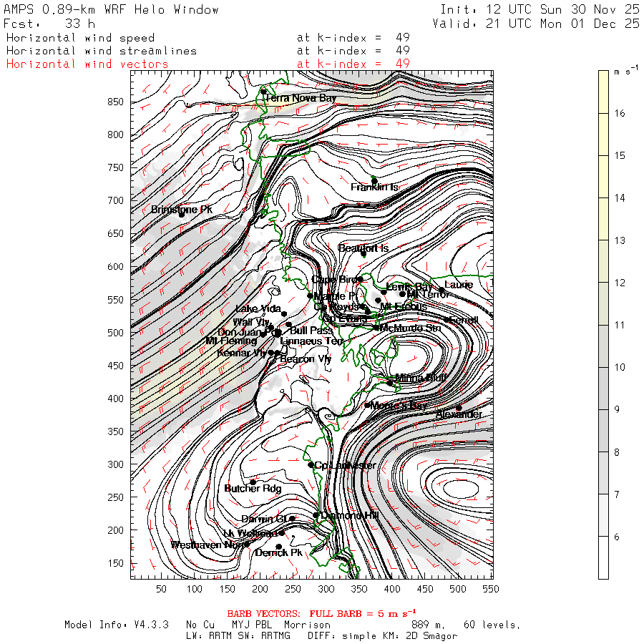Screen dimensions: 644x644
Task: Click the 'Cp Lankester' station label
Action: (x=345, y=465)
